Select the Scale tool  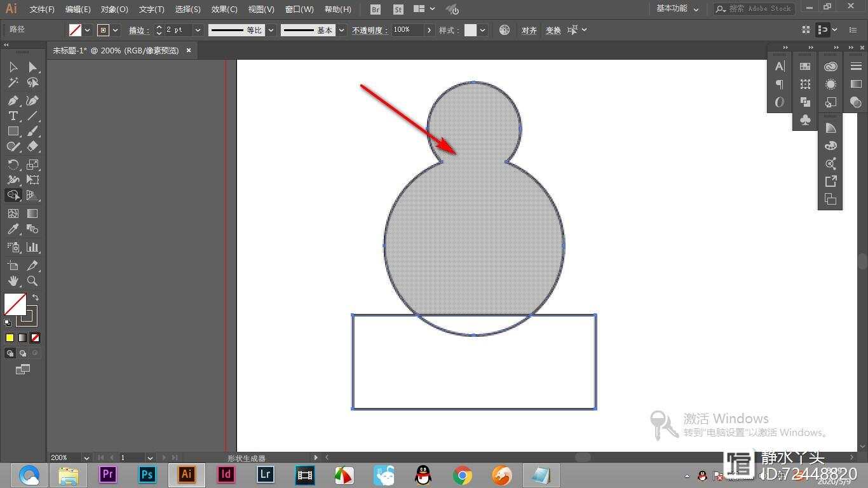[32, 165]
